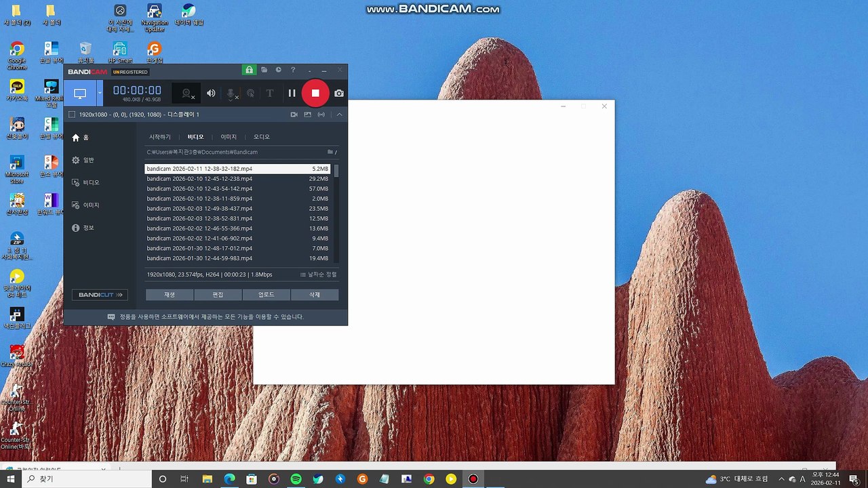868x488 pixels.
Task: Click the folder icon beside the Bandicam path
Action: [x=330, y=152]
